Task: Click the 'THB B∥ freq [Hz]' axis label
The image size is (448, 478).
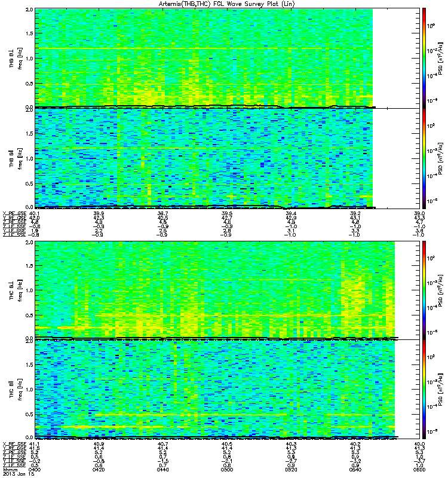Action: click(16, 158)
